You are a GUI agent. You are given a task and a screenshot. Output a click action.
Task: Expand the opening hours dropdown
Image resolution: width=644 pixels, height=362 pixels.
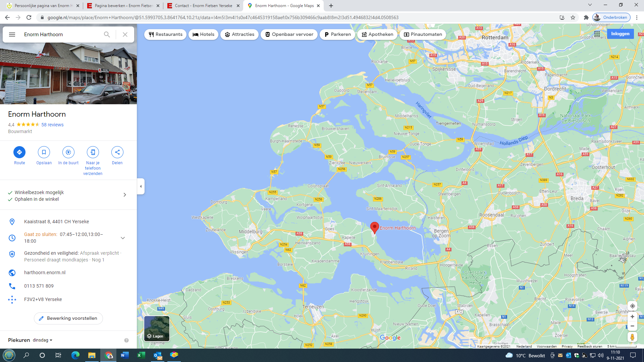click(123, 238)
